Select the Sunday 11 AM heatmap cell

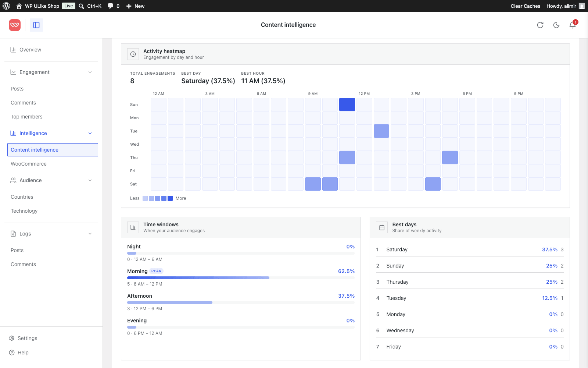tap(347, 105)
